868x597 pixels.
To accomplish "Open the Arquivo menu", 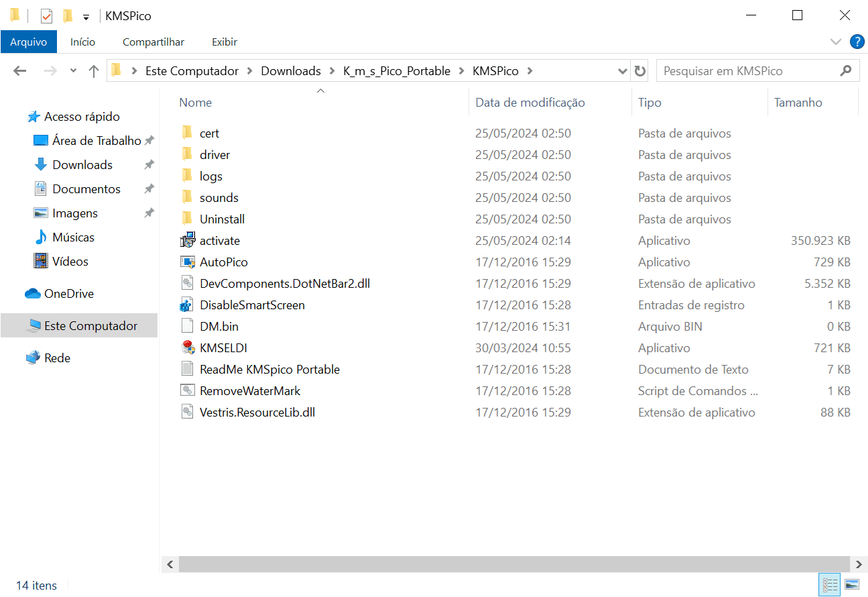I will (x=29, y=42).
